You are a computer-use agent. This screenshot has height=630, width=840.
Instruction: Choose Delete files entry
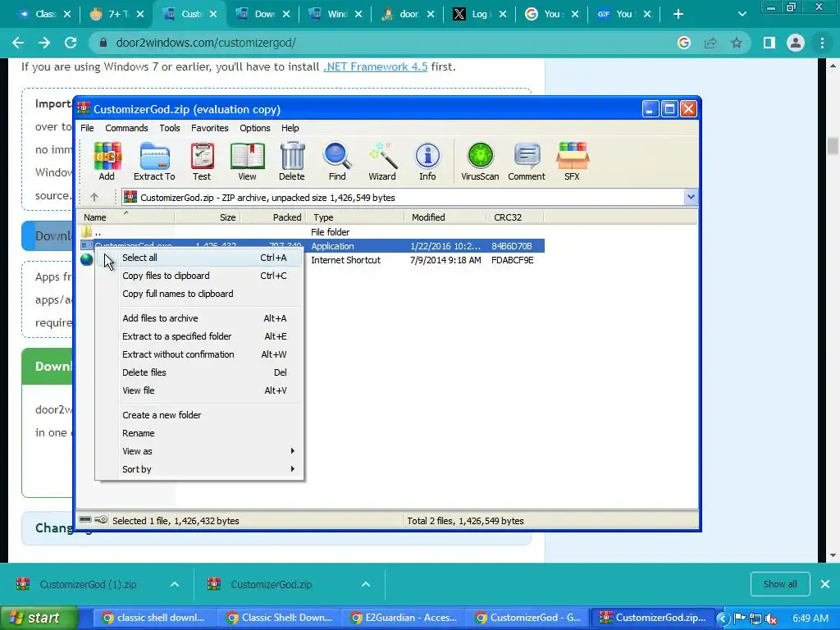(199, 372)
